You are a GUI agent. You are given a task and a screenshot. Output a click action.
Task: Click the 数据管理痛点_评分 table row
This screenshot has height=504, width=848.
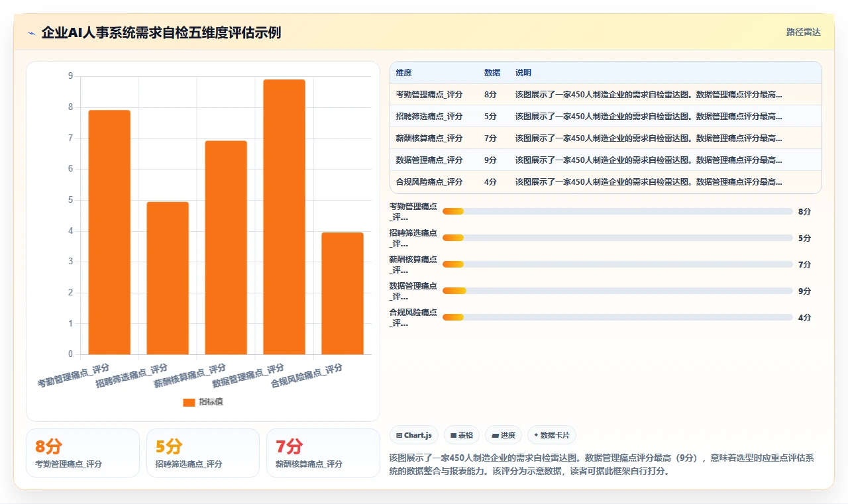click(606, 160)
